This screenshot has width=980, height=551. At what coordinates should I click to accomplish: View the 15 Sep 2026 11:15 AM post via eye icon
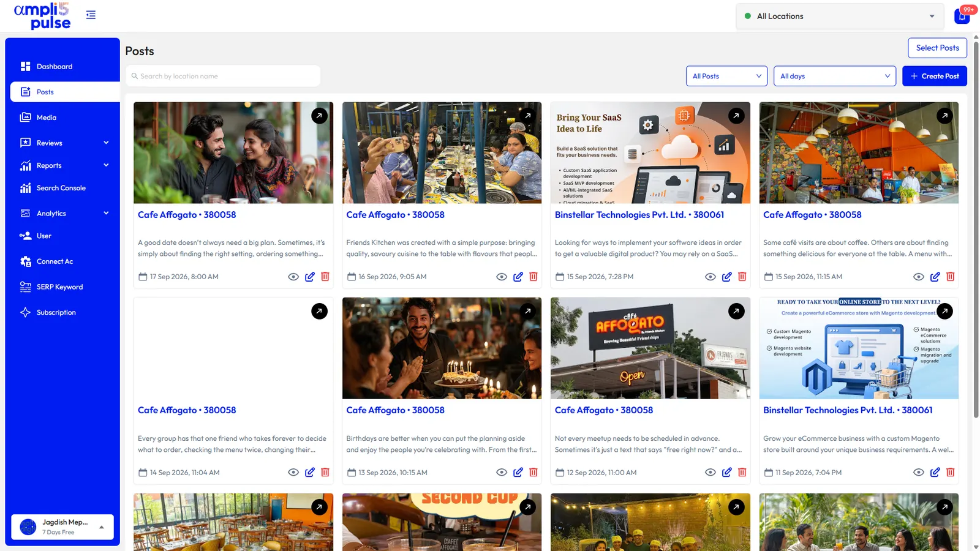click(919, 277)
